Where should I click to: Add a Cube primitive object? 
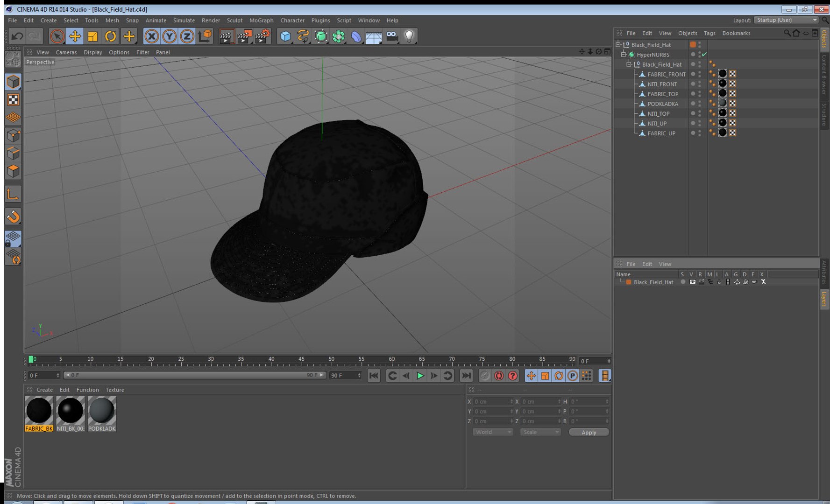(x=285, y=36)
